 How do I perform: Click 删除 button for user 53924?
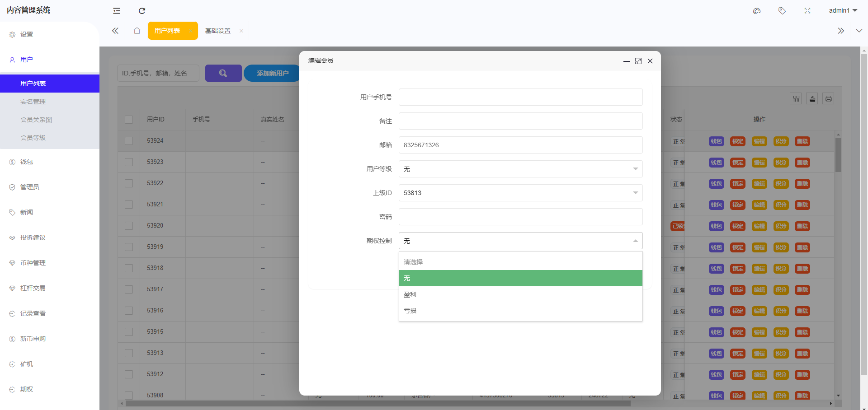[802, 141]
